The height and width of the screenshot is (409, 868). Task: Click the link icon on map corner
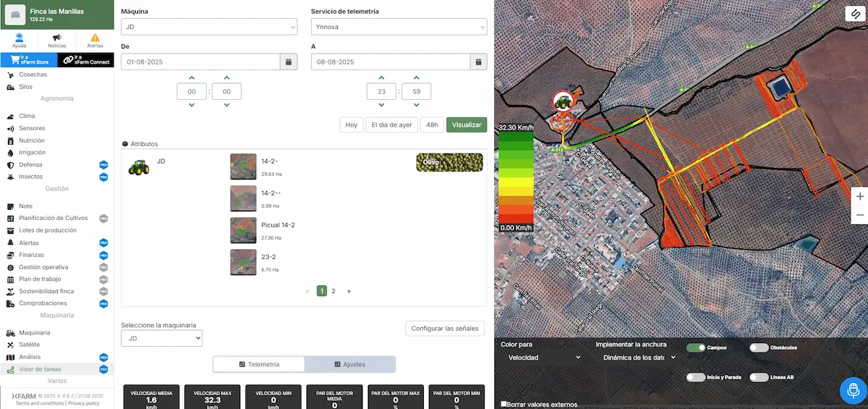tap(854, 15)
